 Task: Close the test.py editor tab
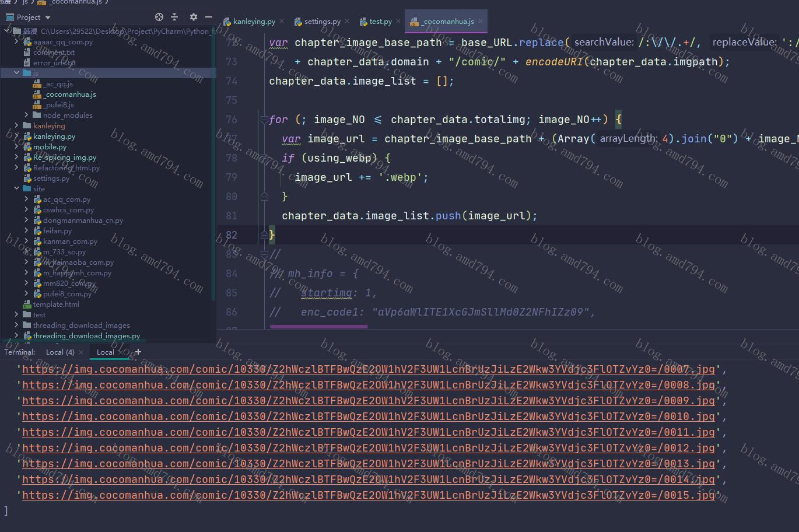398,21
